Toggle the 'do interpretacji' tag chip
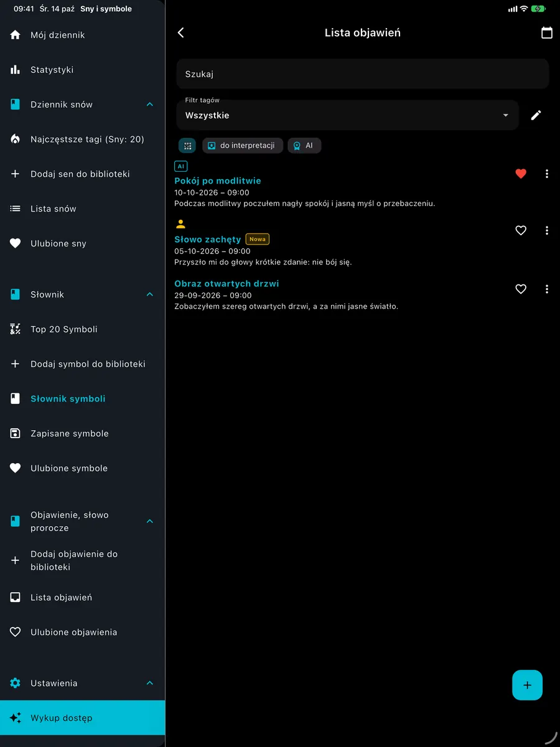 (243, 146)
